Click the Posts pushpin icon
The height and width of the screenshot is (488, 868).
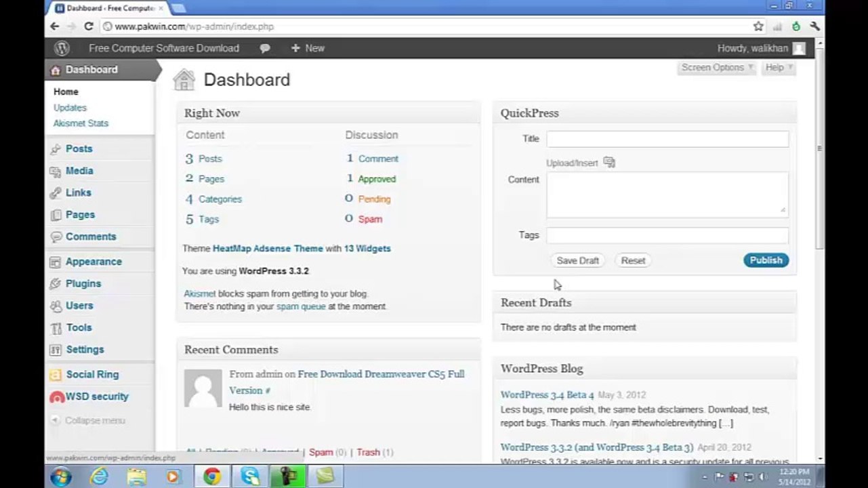pos(56,149)
